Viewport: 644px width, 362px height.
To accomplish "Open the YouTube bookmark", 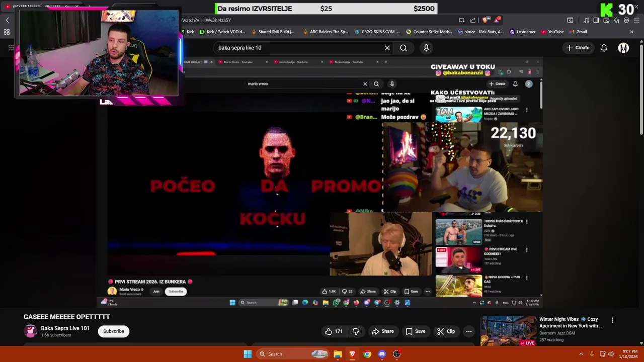I will pos(552,32).
